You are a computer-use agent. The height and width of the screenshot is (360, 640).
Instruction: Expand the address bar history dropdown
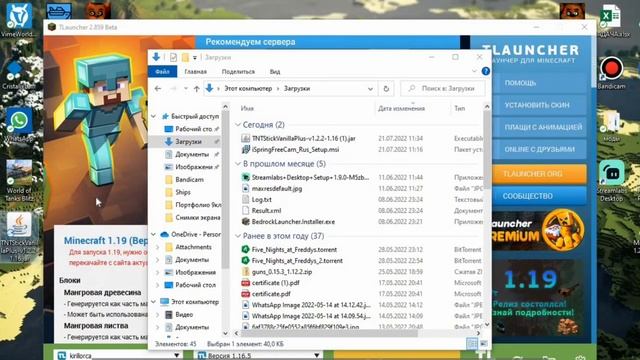click(370, 89)
